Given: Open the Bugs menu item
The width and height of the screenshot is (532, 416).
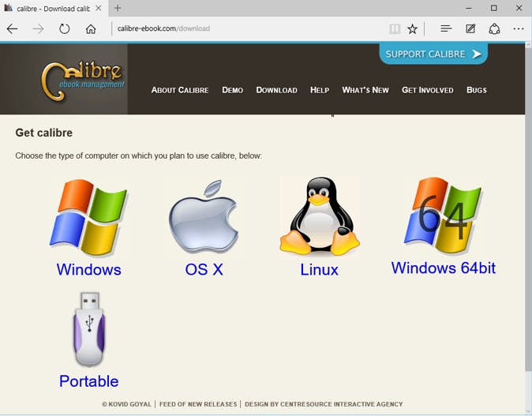Looking at the screenshot, I should click(477, 90).
